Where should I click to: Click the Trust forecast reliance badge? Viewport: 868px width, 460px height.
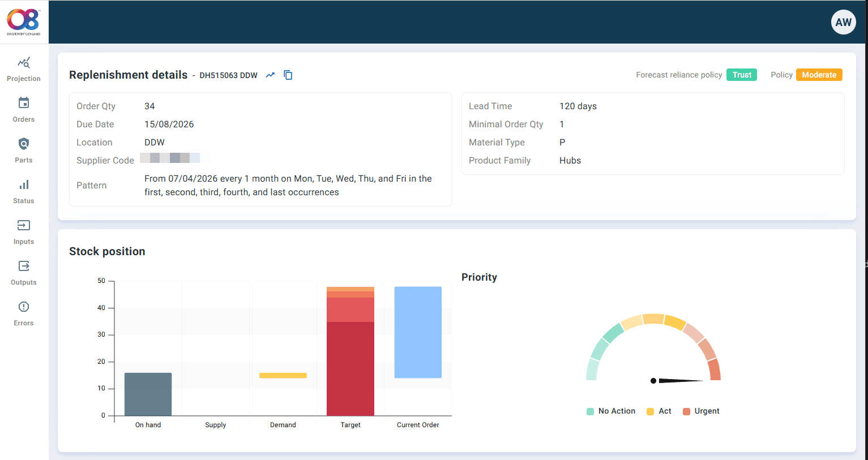742,74
